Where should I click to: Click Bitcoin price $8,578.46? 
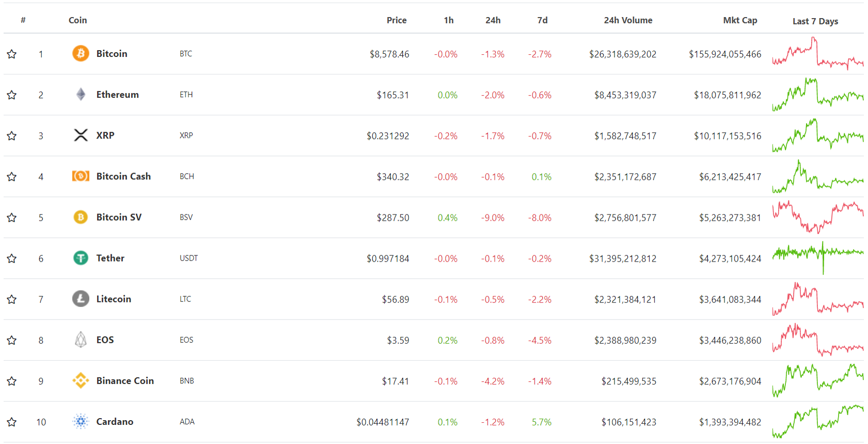coord(389,54)
